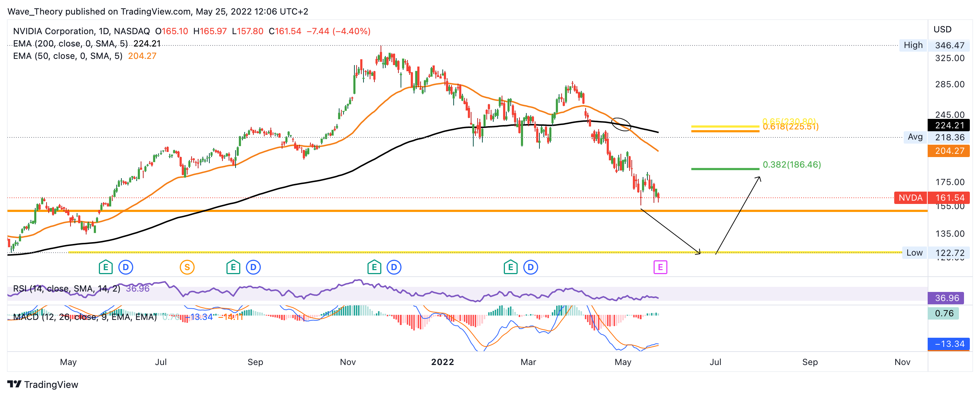Click the blue D dividend marker nearest March 2022
The height and width of the screenshot is (397, 980).
530,267
